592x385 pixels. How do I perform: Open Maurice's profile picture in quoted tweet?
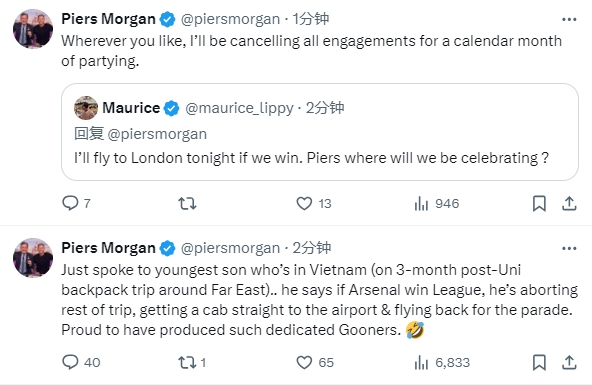pyautogui.click(x=86, y=108)
